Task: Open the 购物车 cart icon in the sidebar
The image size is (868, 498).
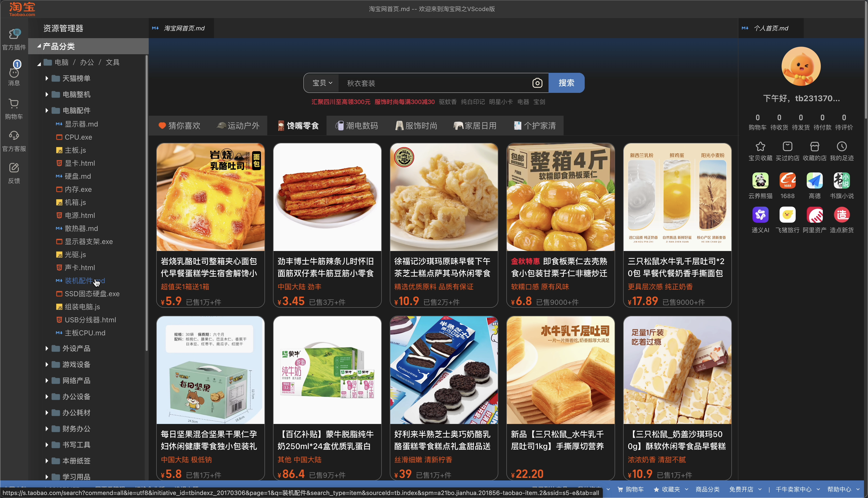Action: click(14, 104)
